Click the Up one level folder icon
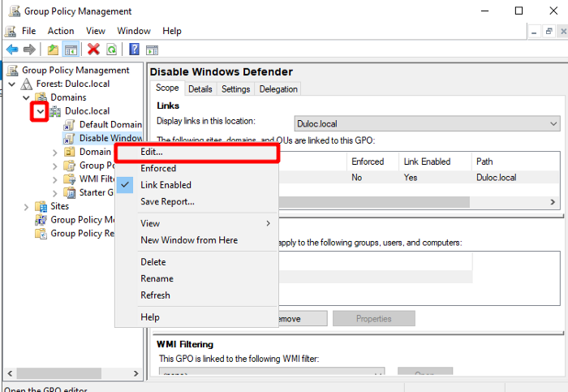The height and width of the screenshot is (392, 568). 53,50
